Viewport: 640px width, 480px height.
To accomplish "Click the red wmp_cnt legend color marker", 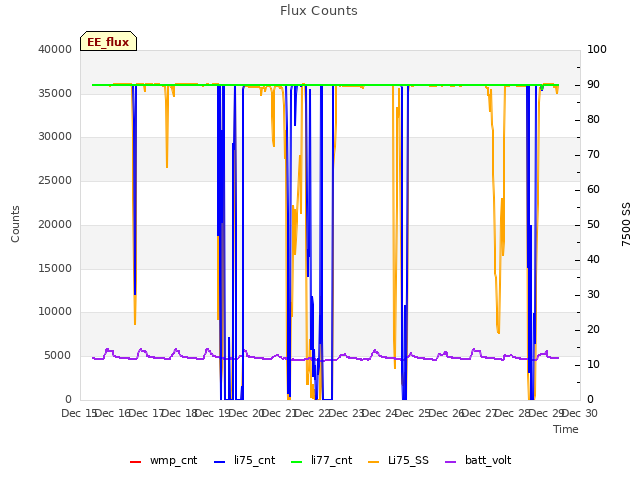I will coord(135,462).
